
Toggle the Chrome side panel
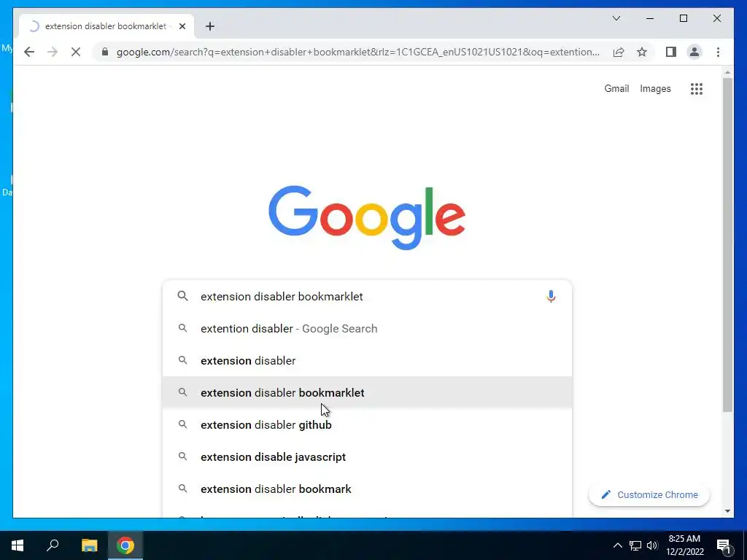click(x=671, y=52)
